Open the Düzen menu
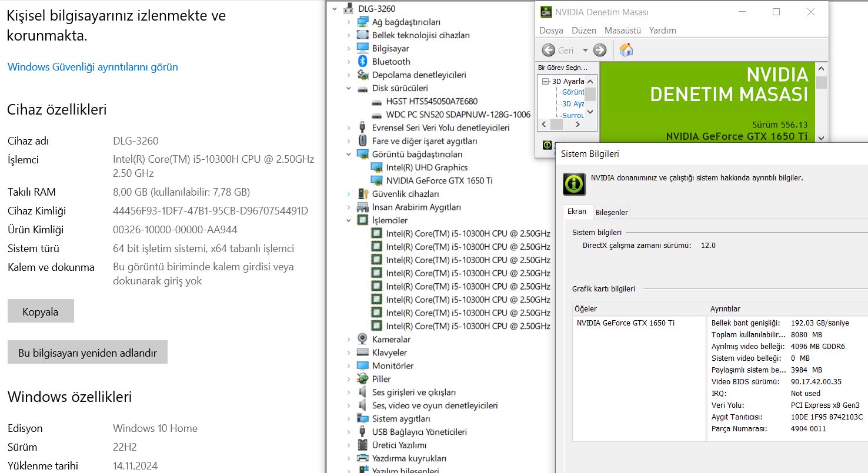Image resolution: width=868 pixels, height=473 pixels. (584, 30)
